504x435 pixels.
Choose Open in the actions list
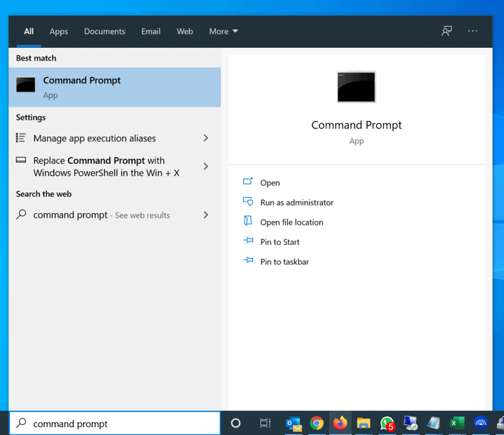[x=270, y=183]
